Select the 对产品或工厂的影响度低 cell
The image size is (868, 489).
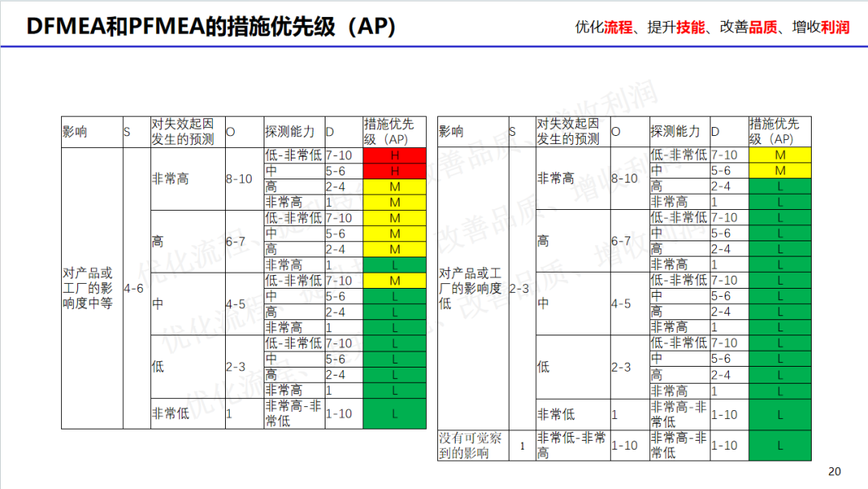(473, 288)
